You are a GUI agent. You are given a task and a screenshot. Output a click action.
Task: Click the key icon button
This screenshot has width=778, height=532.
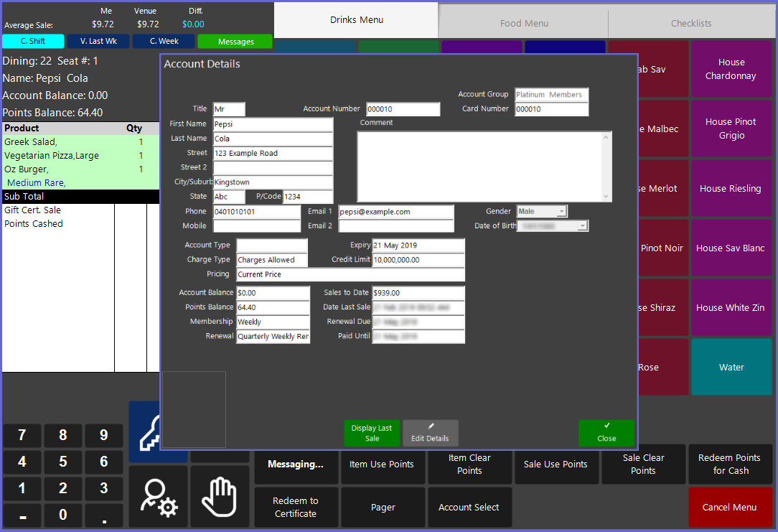click(x=144, y=432)
